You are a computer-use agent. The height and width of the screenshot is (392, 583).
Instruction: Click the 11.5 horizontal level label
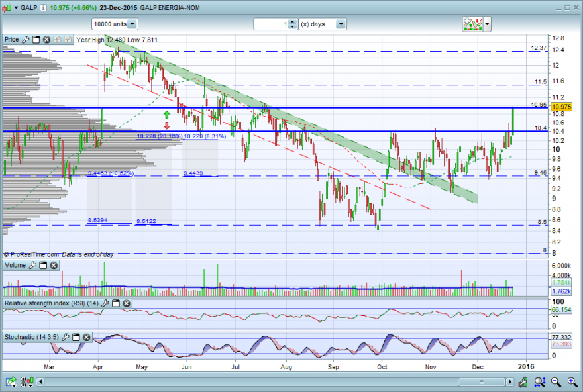pos(541,81)
